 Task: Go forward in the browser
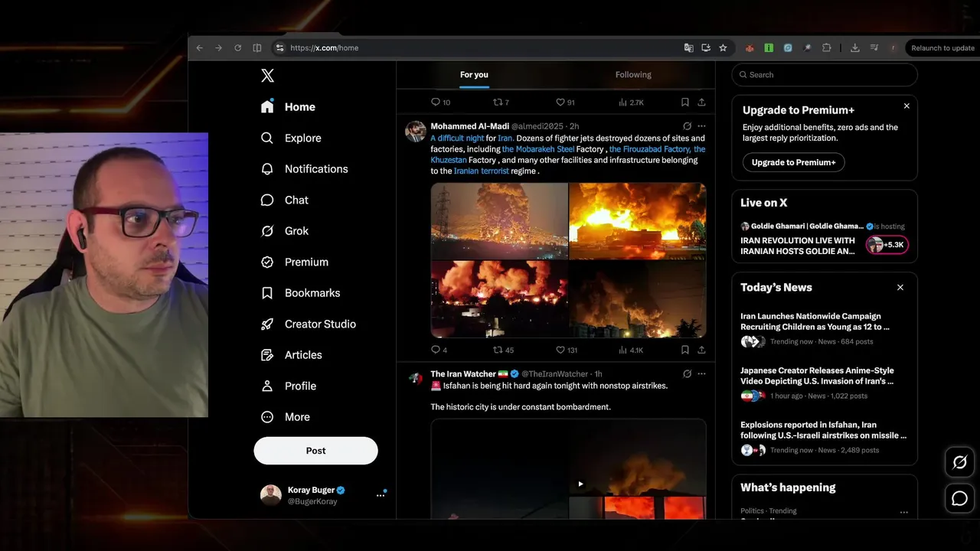click(218, 47)
